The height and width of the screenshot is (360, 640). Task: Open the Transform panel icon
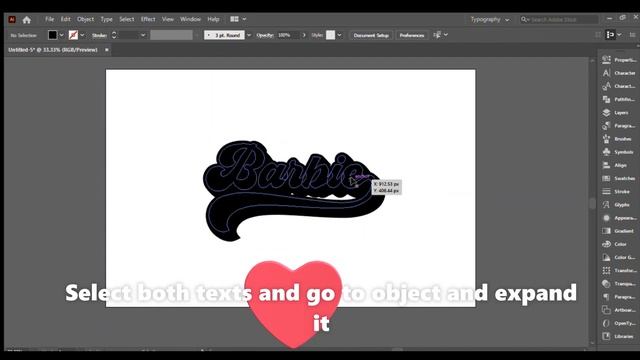pyautogui.click(x=607, y=270)
